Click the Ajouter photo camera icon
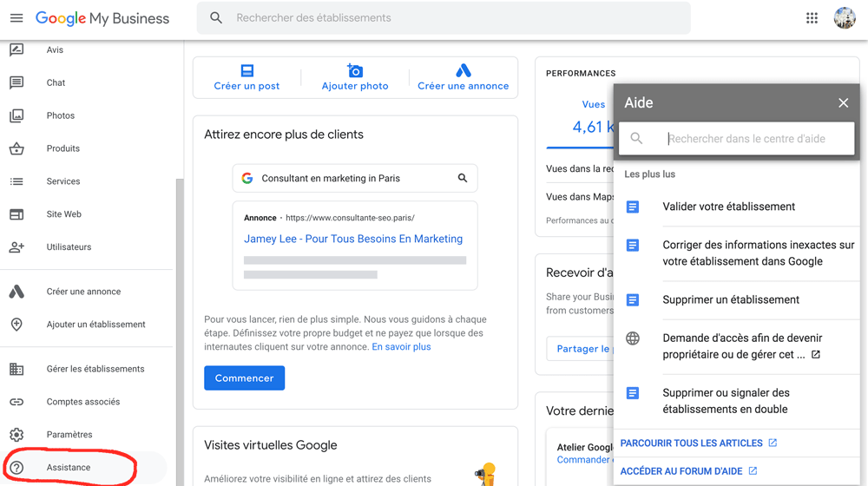This screenshot has width=868, height=486. coord(355,70)
